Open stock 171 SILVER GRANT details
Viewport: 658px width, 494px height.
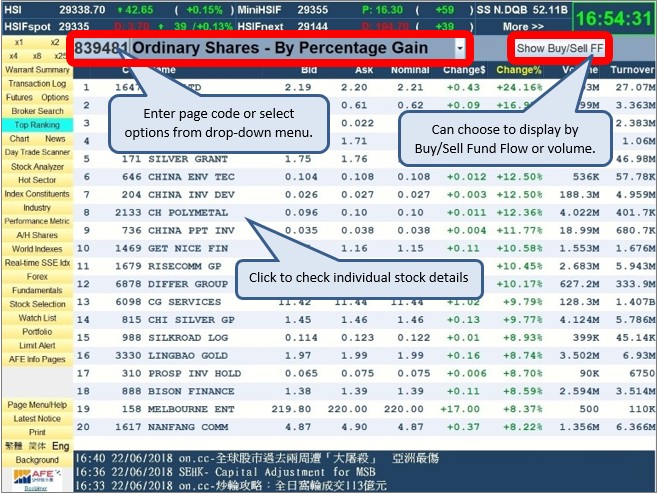tap(364, 159)
